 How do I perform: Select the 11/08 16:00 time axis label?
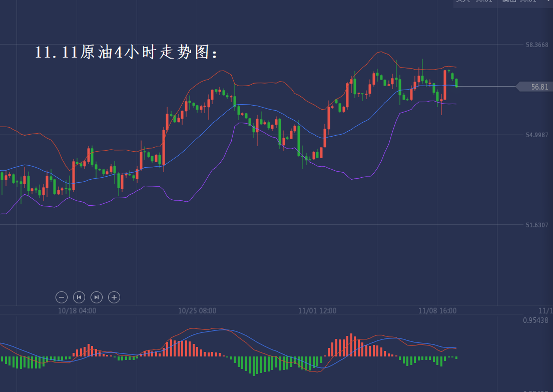pos(437,311)
